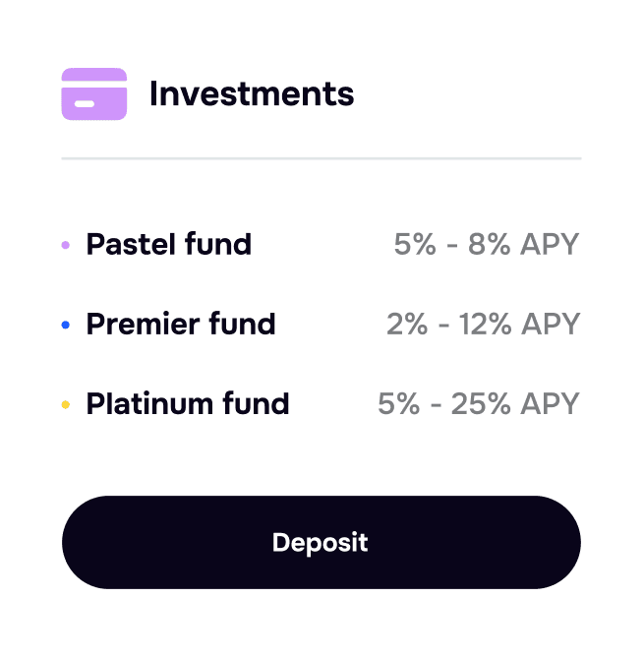
Task: Open the Premier fund entry
Action: [181, 324]
